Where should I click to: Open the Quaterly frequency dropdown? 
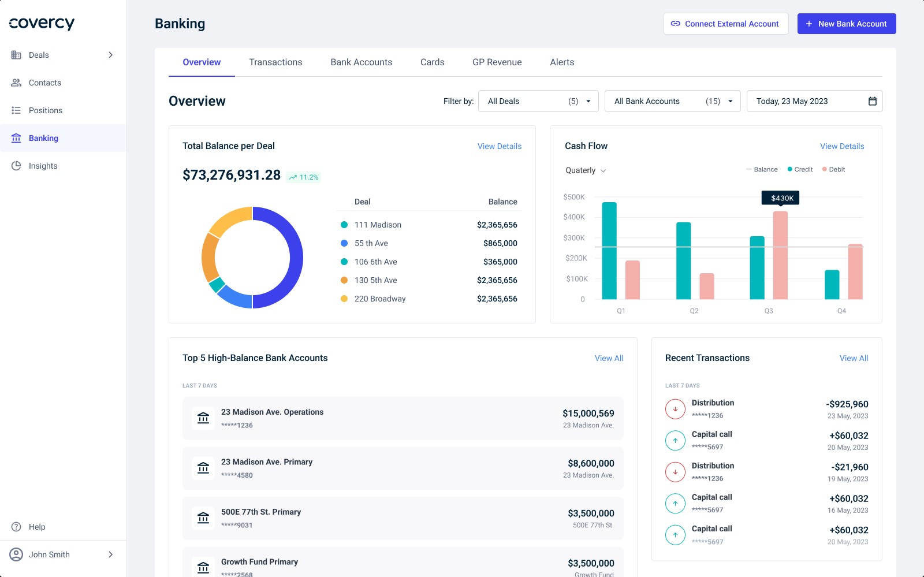(584, 170)
